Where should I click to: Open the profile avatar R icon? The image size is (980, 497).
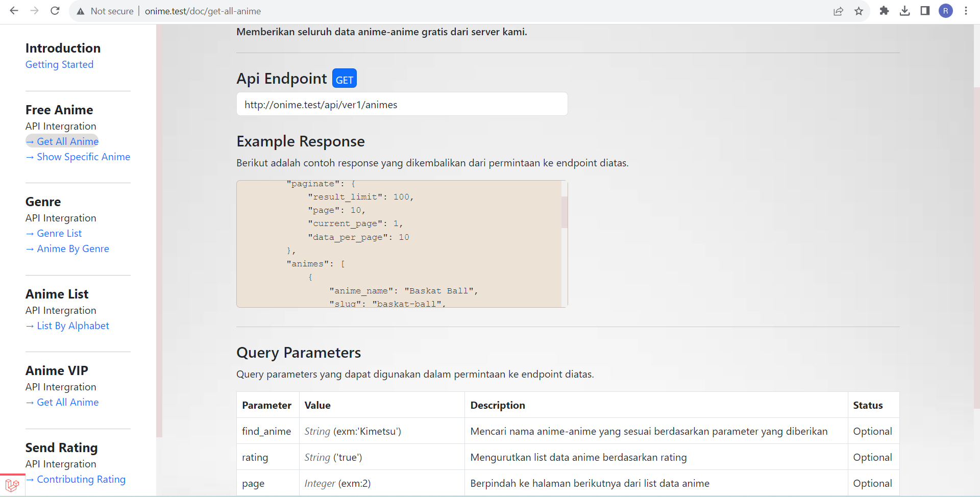pos(946,11)
